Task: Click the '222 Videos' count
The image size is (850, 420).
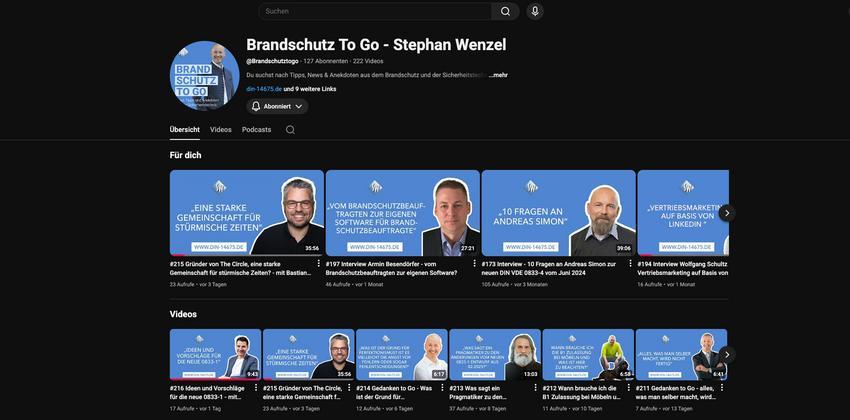Action: 368,61
